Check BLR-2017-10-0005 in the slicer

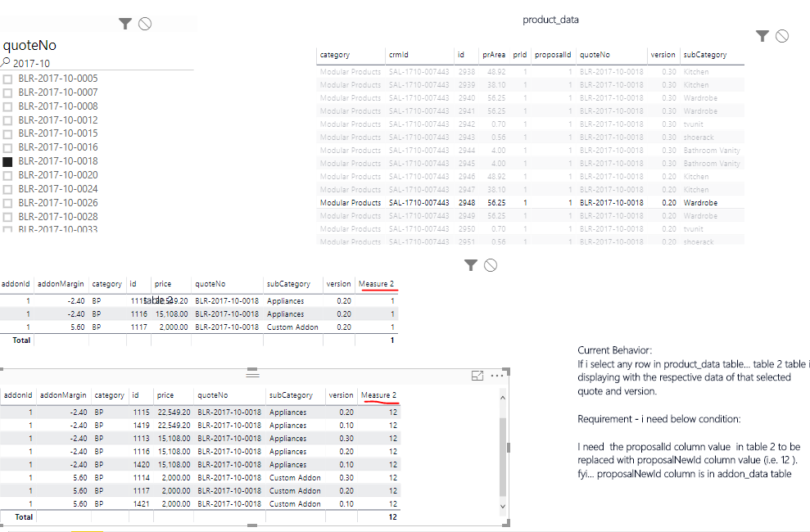7,79
